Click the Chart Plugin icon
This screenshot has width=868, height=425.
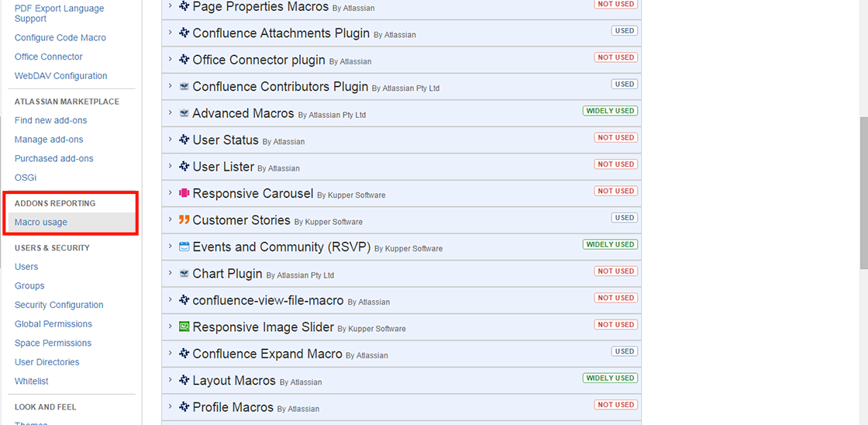pos(184,274)
